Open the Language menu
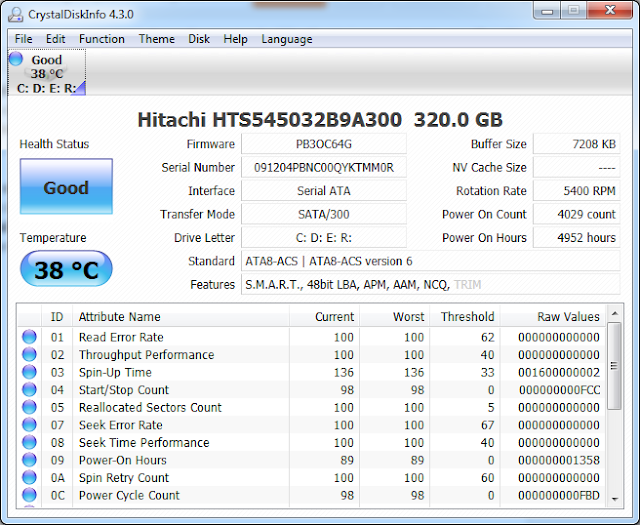 (287, 39)
